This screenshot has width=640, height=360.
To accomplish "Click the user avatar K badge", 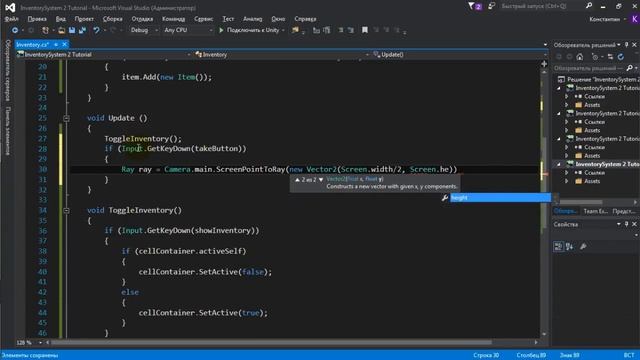I will click(x=635, y=19).
